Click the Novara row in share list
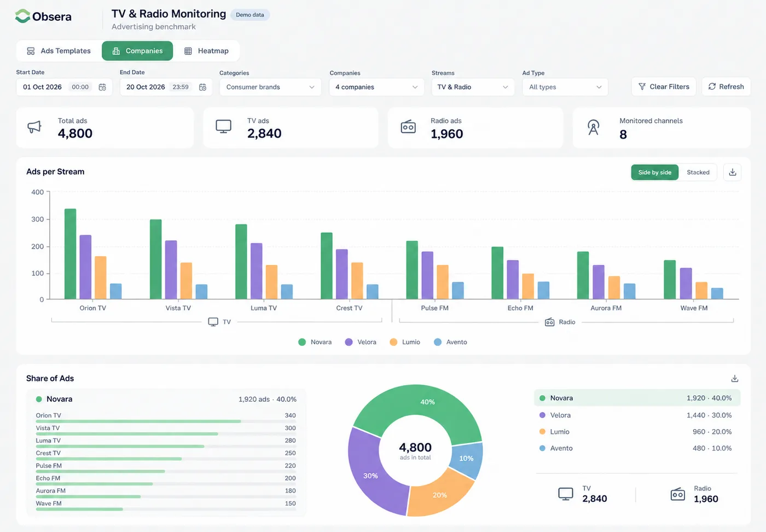The image size is (766, 532). (x=637, y=398)
